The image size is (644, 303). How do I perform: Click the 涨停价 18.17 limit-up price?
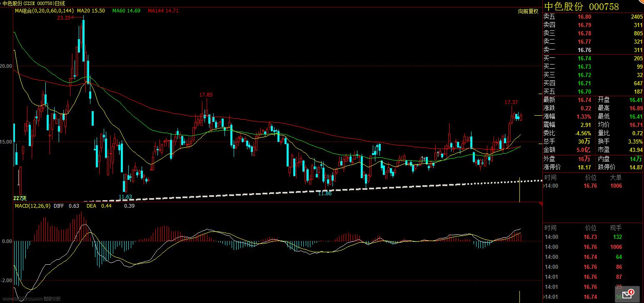coord(584,167)
